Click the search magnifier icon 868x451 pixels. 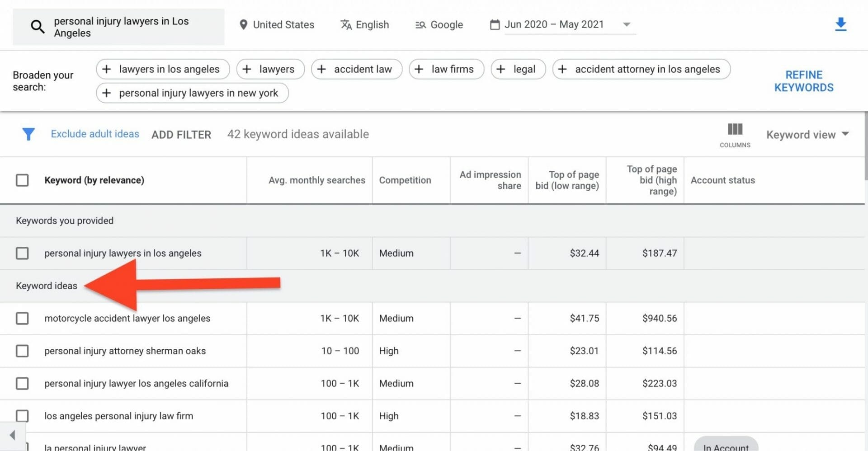click(38, 27)
